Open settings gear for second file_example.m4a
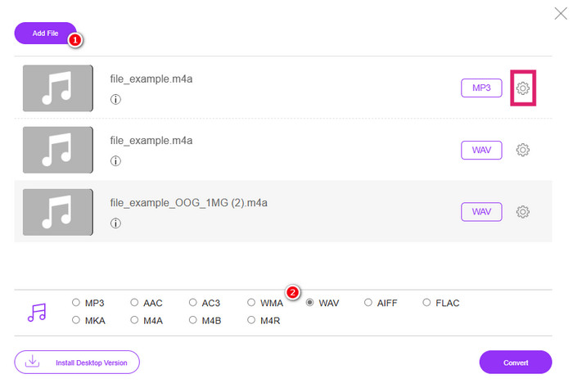 523,150
